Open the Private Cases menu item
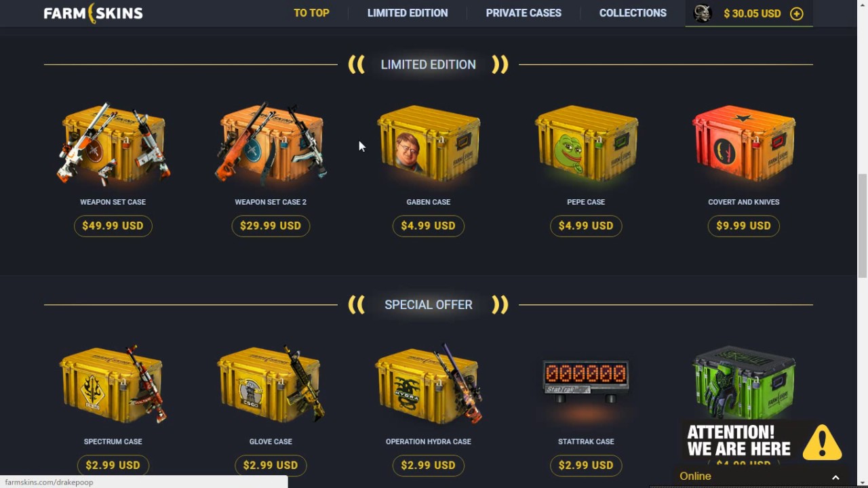Viewport: 868px width, 488px height. tap(524, 13)
